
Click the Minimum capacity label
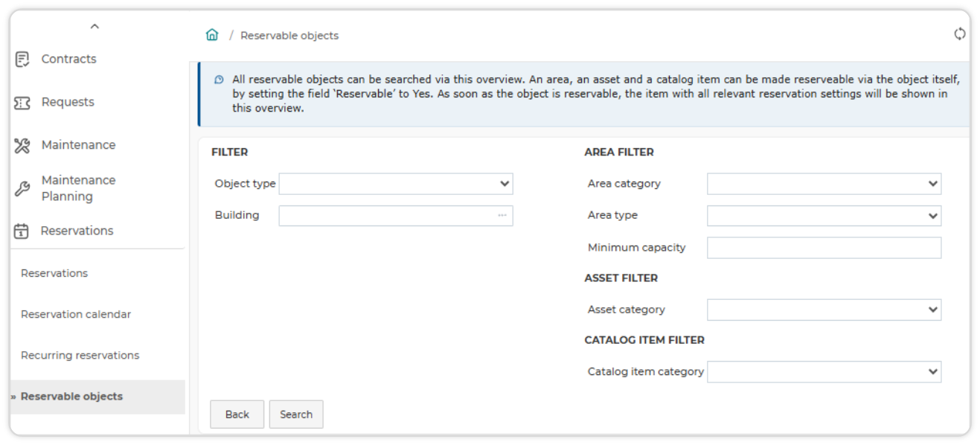[x=636, y=248]
